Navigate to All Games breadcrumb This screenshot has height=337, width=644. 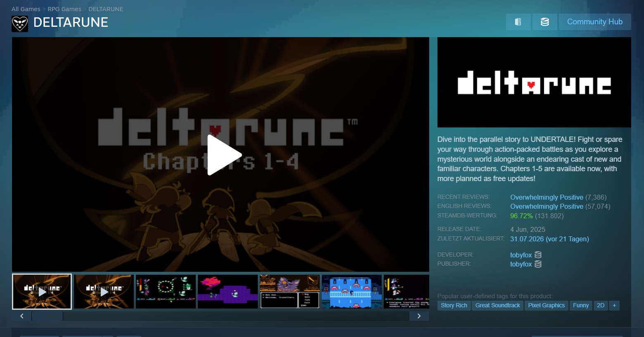pyautogui.click(x=26, y=9)
